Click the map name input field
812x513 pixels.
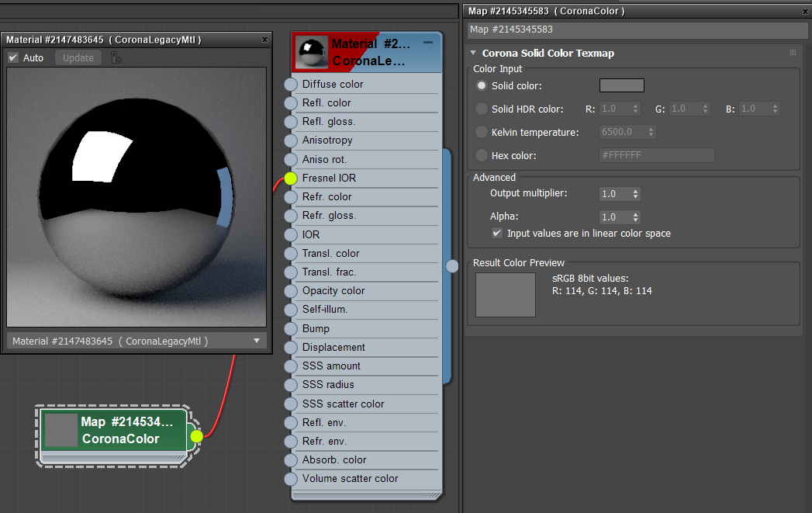tap(638, 29)
